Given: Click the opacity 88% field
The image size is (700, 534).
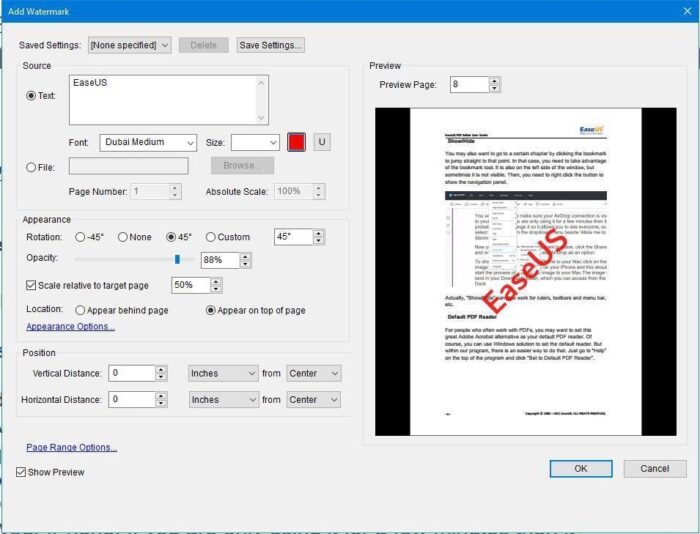Looking at the screenshot, I should 221,260.
